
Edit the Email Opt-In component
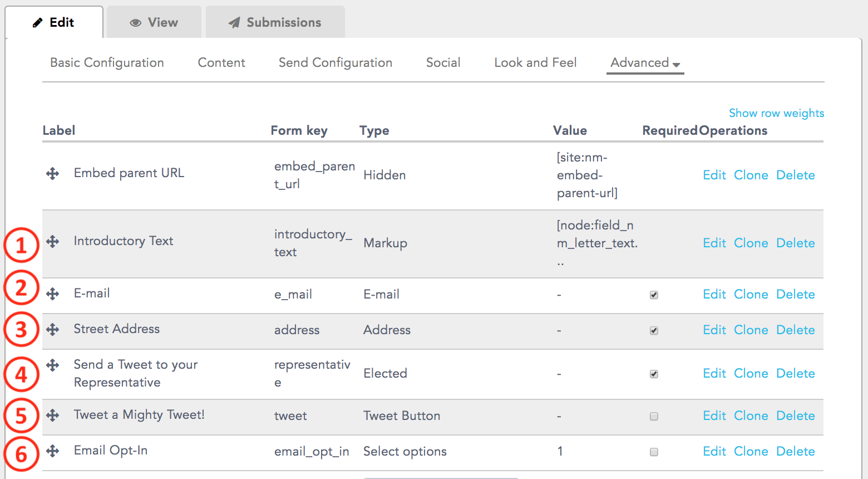tap(714, 451)
